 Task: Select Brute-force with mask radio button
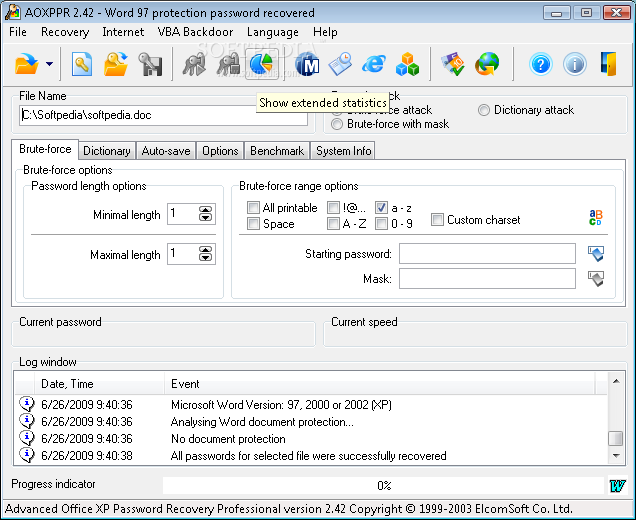337,124
